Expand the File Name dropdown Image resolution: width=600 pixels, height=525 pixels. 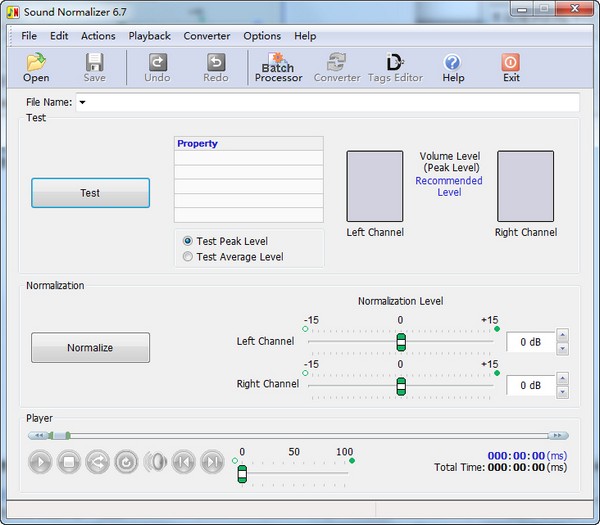82,102
